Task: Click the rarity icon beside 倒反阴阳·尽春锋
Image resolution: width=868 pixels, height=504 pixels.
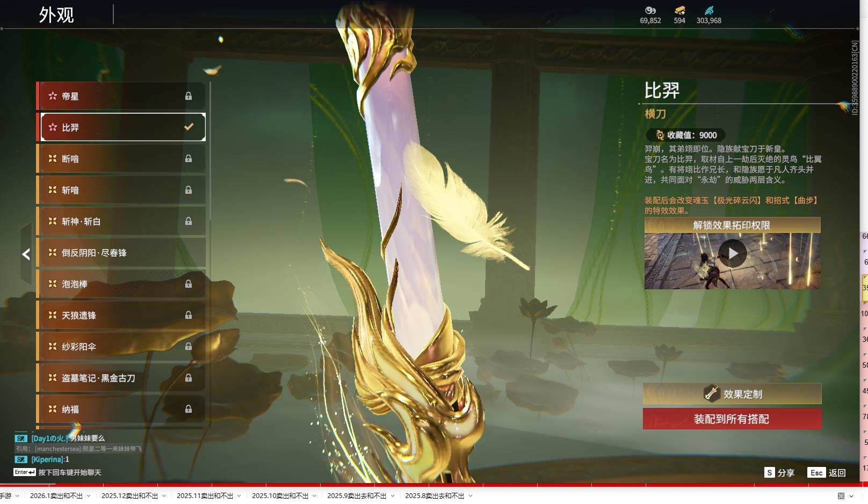Action: 53,252
